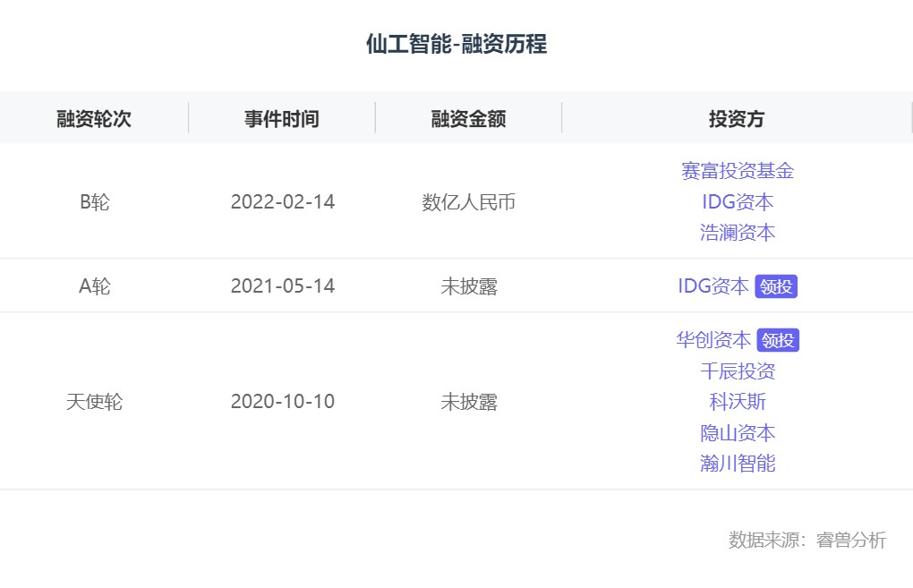Click IDG资本 link in B轮 row

pos(737,202)
